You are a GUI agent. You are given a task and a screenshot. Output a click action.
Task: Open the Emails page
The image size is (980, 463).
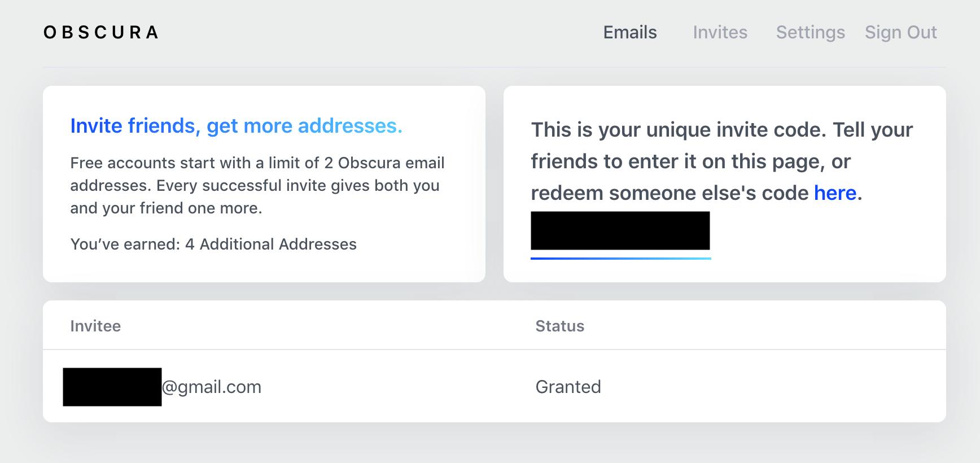(630, 33)
